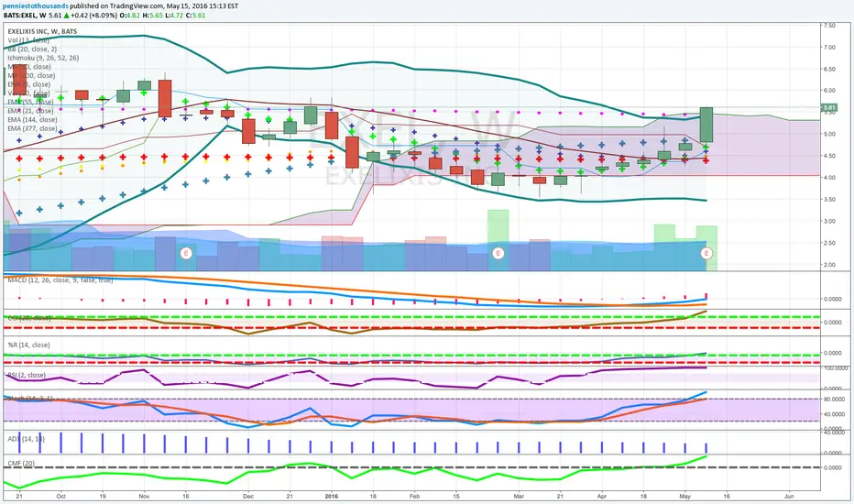
Task: Click the 6.50 price axis label
Action: click(x=829, y=70)
